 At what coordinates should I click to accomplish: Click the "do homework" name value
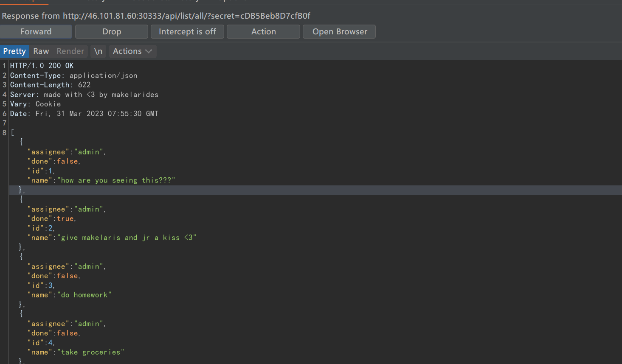click(84, 295)
